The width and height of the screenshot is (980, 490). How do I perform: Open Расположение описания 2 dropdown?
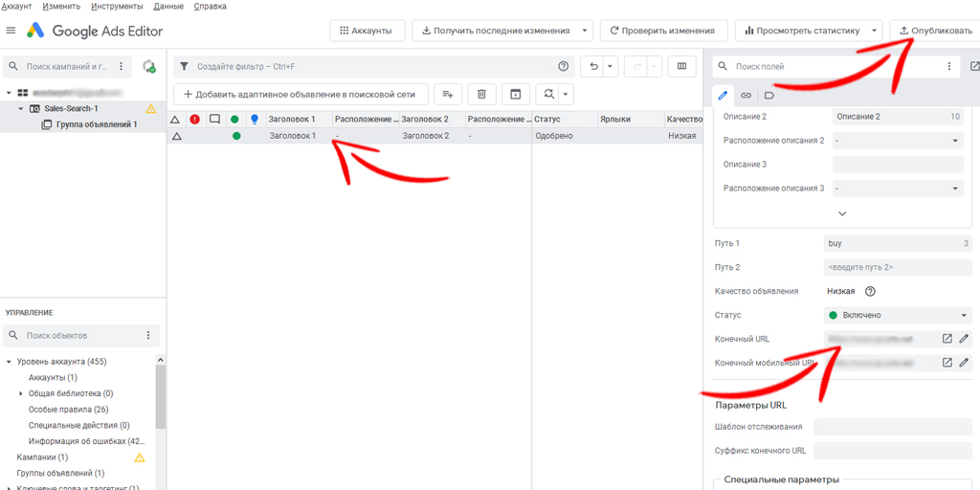(x=897, y=141)
